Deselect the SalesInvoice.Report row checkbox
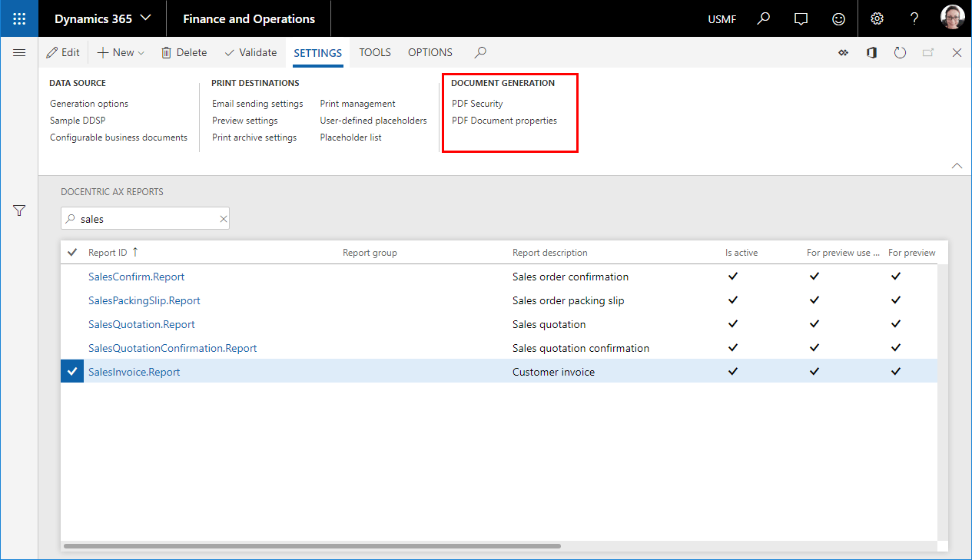 click(72, 372)
